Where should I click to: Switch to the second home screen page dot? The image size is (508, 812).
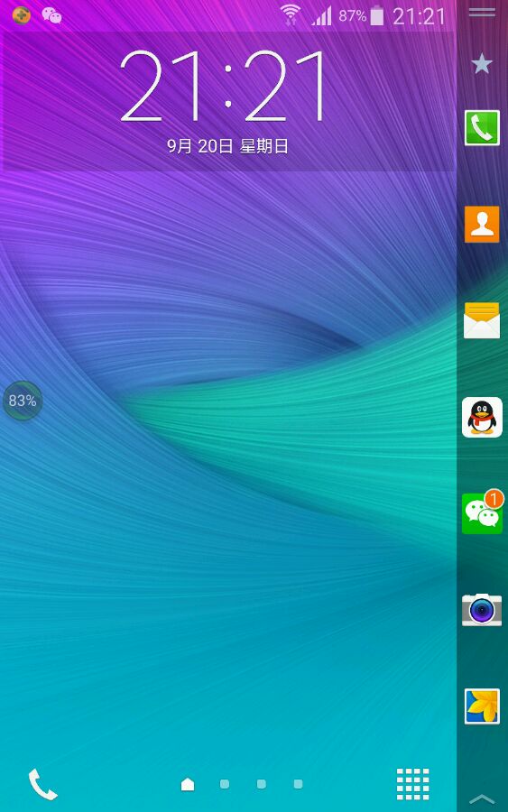225,784
